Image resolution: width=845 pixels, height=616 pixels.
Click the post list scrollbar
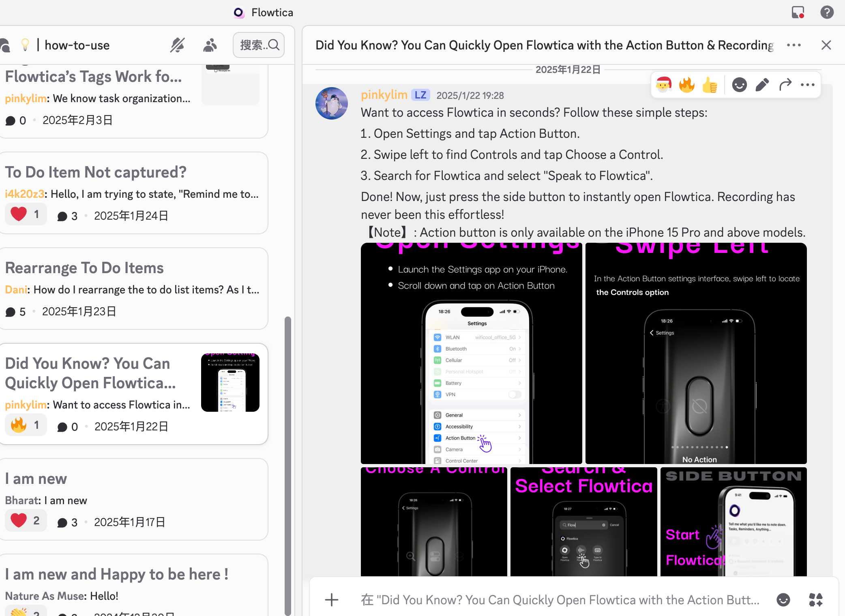point(288,466)
